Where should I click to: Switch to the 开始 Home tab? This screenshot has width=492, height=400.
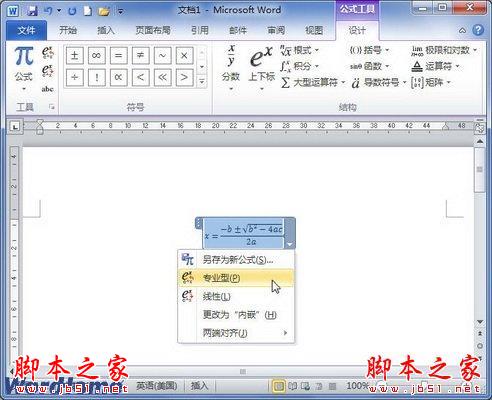[x=68, y=31]
